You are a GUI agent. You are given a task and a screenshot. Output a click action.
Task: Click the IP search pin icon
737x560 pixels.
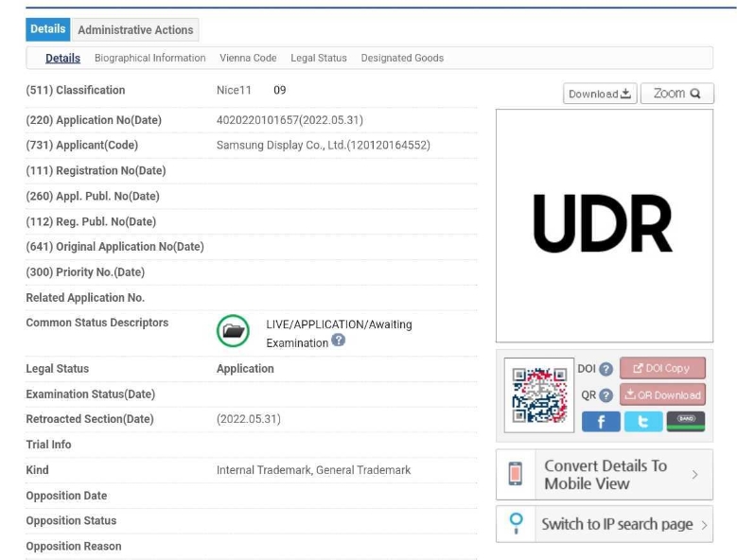pos(516,524)
